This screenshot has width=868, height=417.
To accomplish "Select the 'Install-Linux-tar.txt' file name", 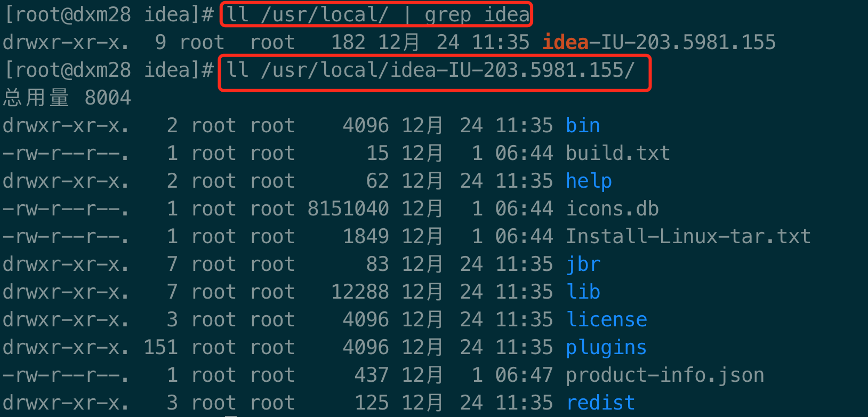I will [688, 236].
